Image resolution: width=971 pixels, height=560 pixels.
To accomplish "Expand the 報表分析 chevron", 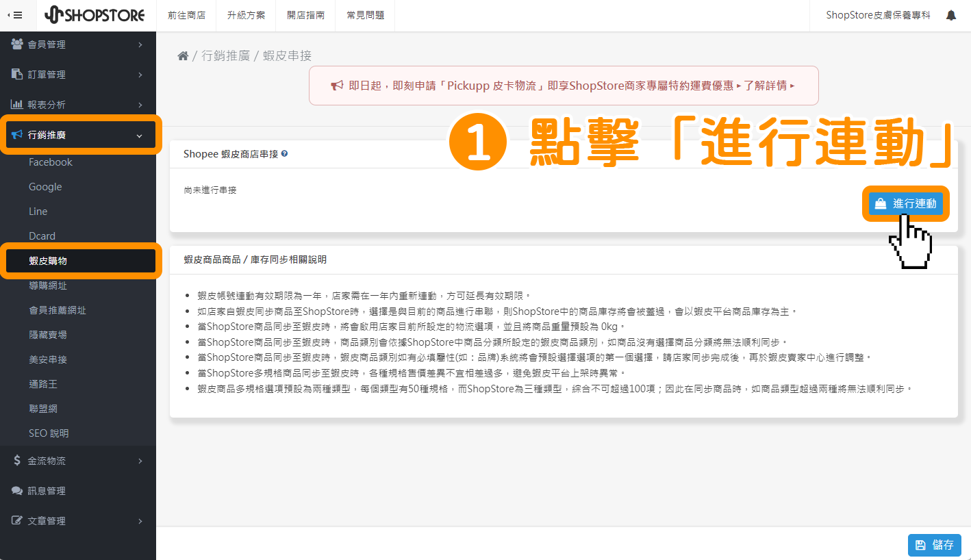I will coord(140,105).
